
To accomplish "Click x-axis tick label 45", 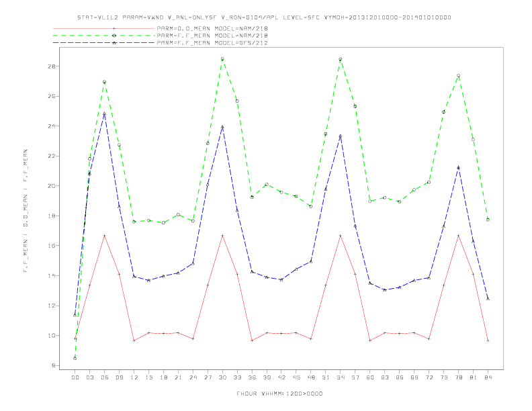I will tap(296, 377).
